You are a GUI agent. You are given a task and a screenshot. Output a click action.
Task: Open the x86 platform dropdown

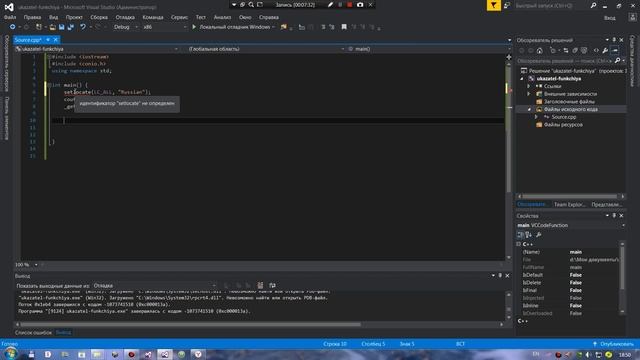click(164, 27)
